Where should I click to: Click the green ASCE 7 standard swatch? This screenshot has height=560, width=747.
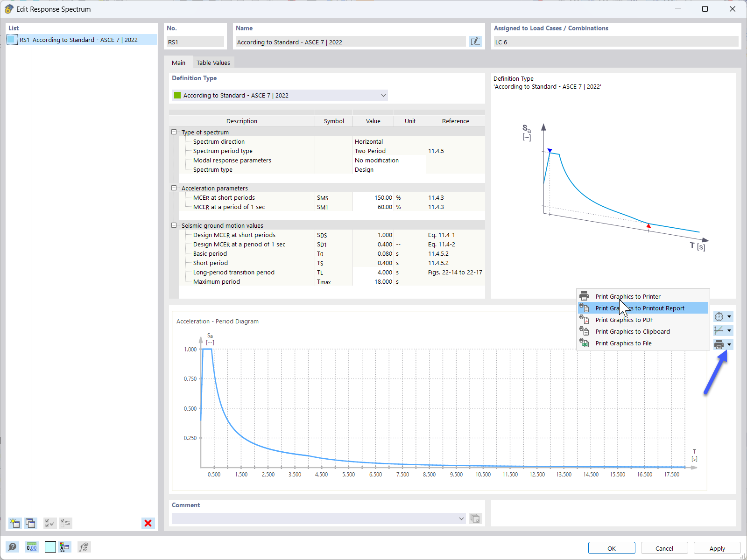[177, 95]
